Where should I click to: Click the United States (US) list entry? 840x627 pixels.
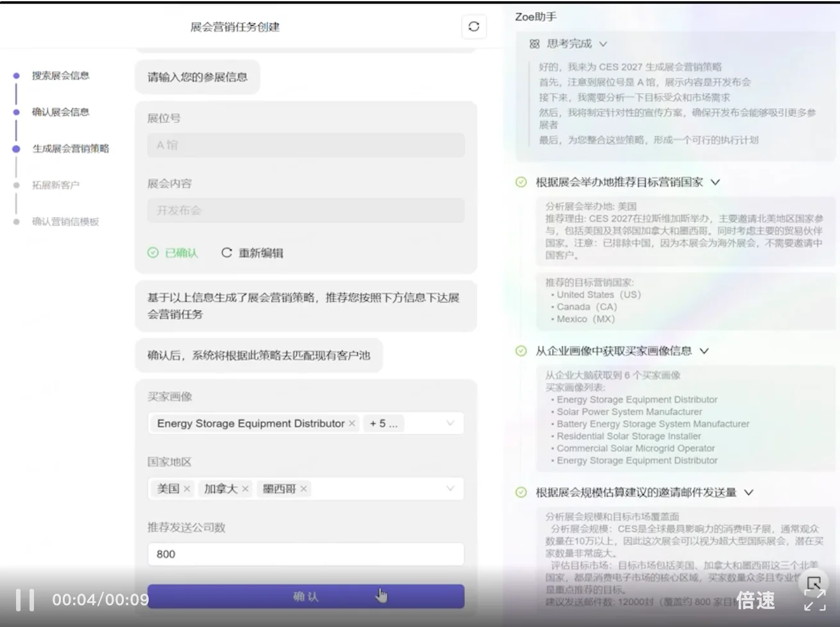[x=598, y=294]
